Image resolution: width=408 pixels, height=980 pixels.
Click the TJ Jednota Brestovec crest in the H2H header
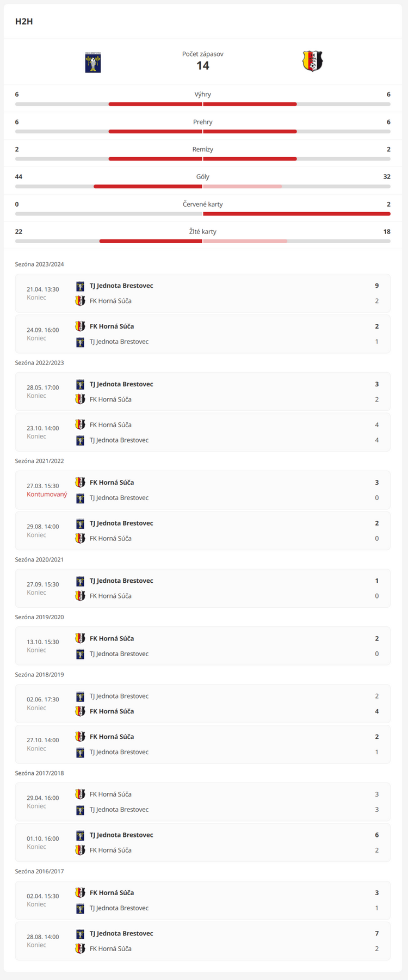tap(93, 62)
